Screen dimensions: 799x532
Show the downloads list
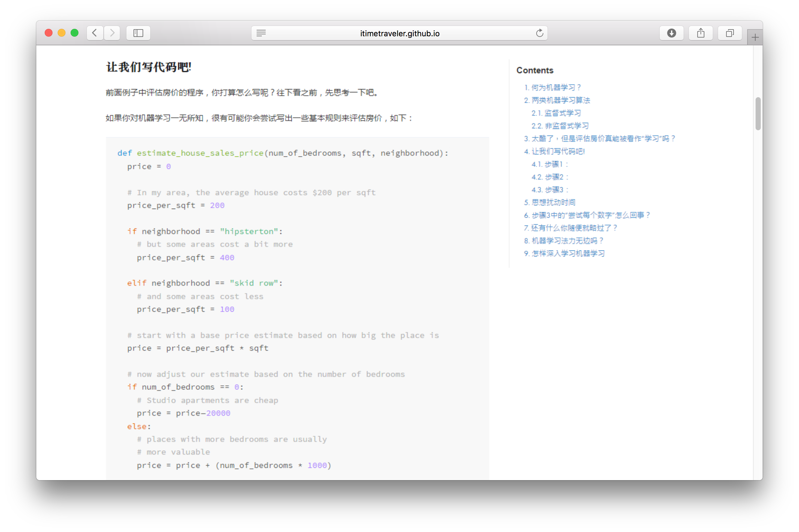[x=671, y=33]
